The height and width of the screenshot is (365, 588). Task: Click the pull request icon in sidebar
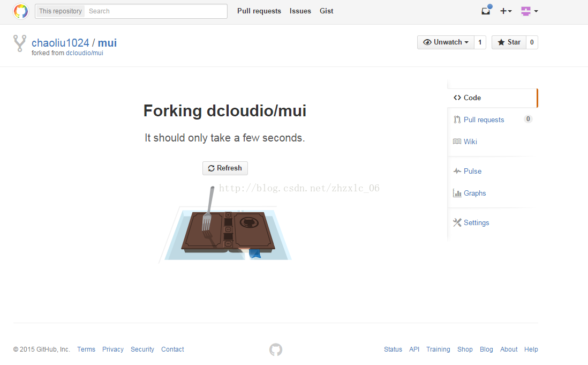point(457,120)
